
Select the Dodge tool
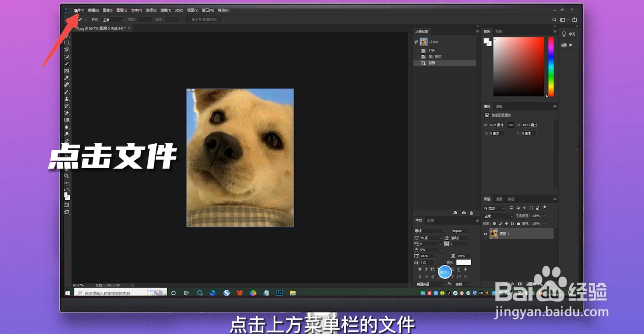pos(67,134)
